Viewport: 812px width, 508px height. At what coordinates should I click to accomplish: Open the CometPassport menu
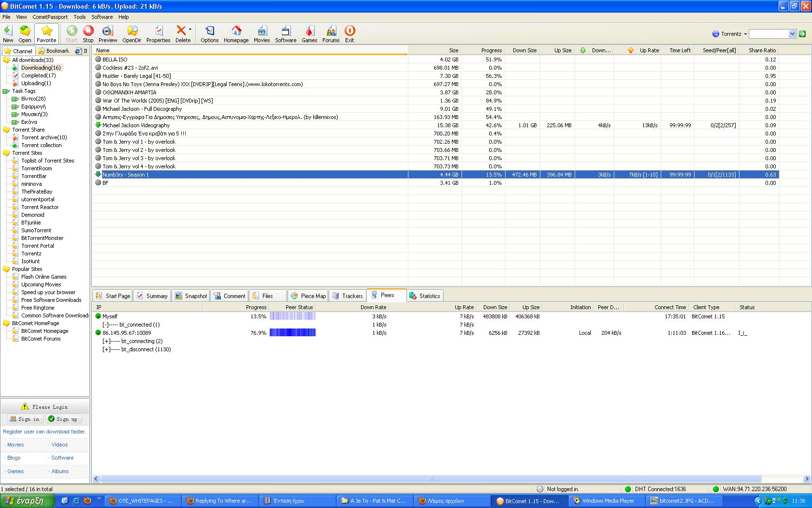[50, 17]
